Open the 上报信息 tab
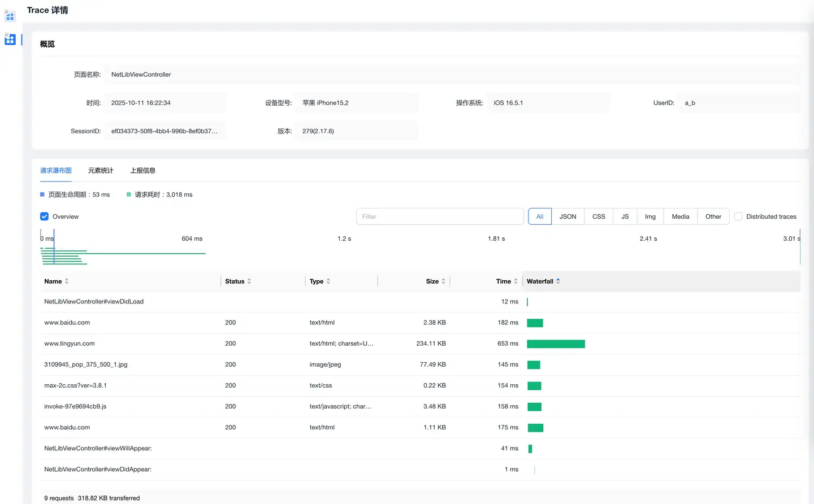Image resolution: width=814 pixels, height=504 pixels. 143,171
